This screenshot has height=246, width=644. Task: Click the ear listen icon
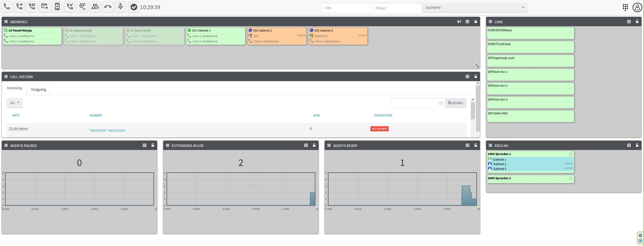[x=83, y=7]
